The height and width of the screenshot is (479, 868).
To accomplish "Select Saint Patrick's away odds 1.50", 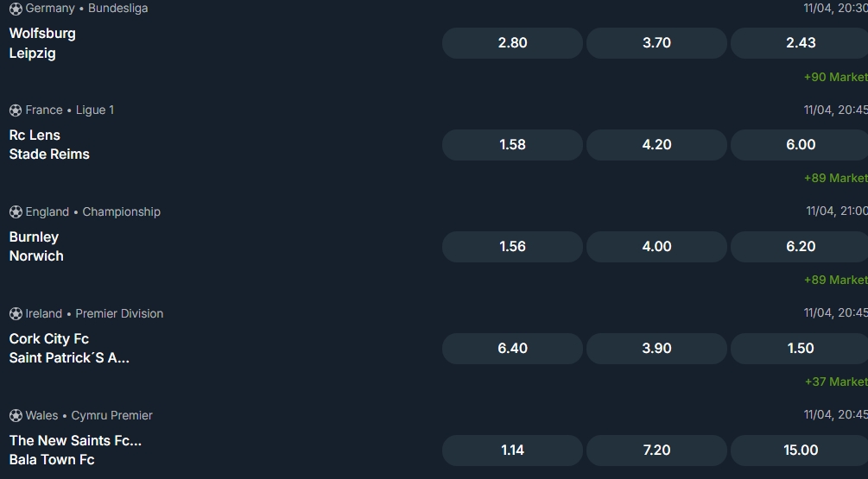I will click(x=800, y=349).
